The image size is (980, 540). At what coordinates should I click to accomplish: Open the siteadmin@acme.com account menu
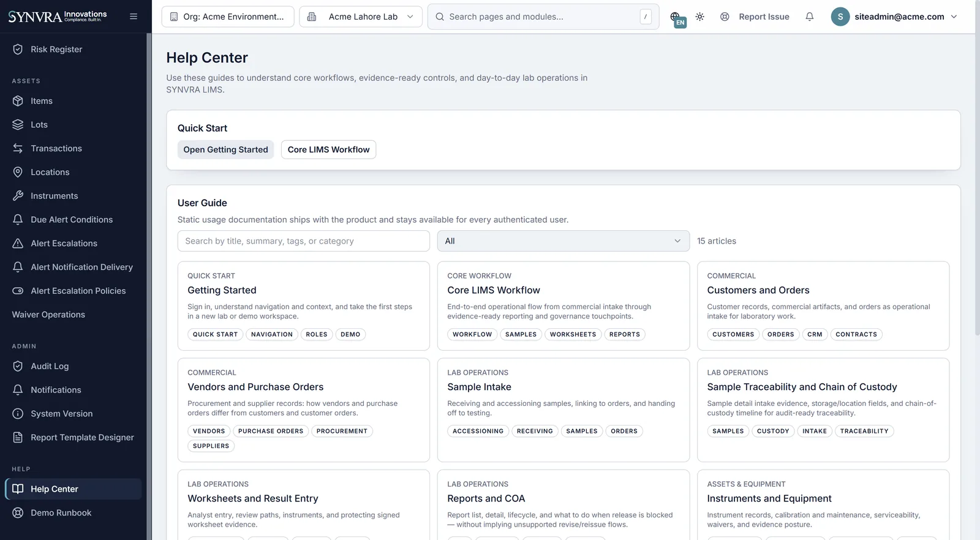point(894,17)
